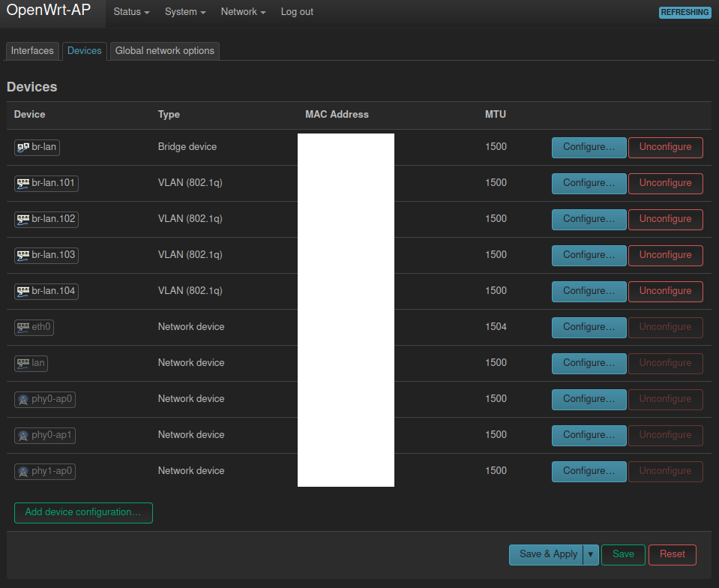Expand the System dropdown menu
Image resolution: width=719 pixels, height=588 pixels.
tap(185, 12)
